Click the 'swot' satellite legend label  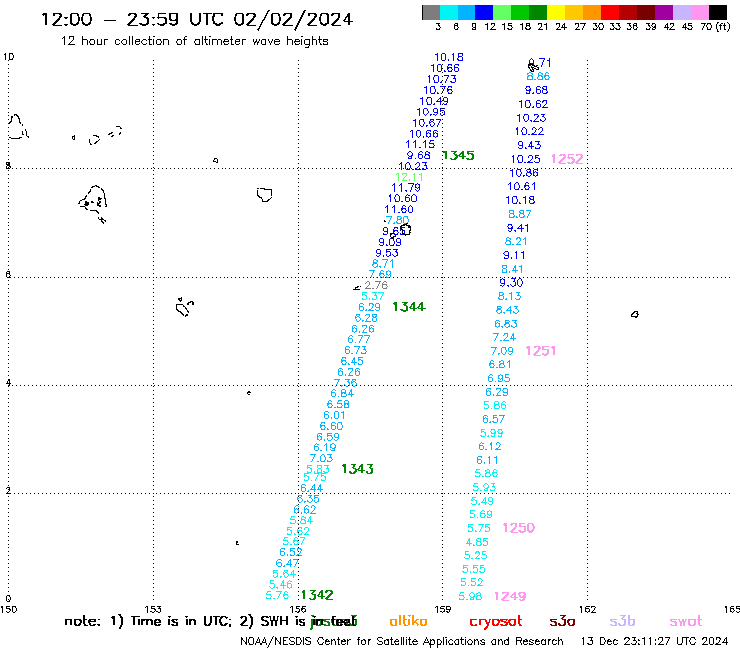[686, 622]
